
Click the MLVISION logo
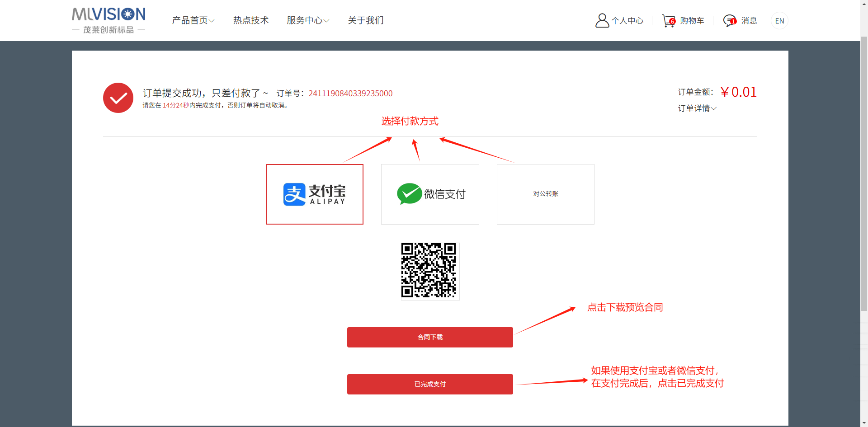[x=108, y=20]
